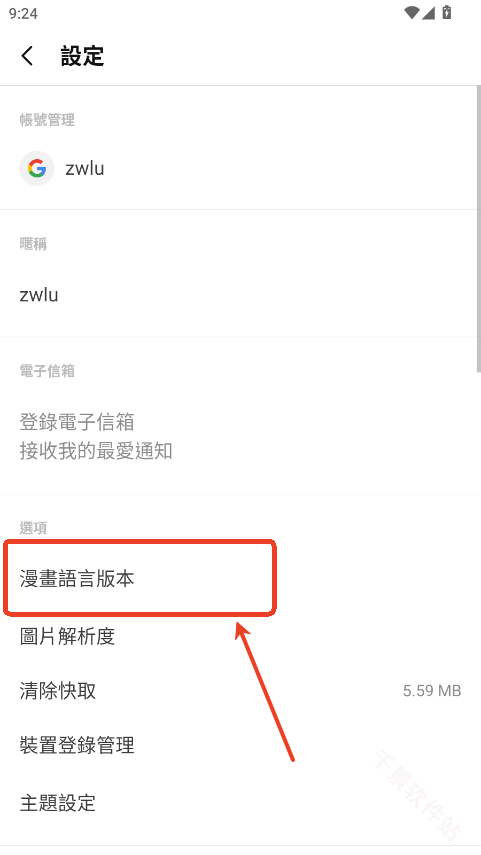Image resolution: width=481 pixels, height=855 pixels.
Task: Tap the Wi-Fi status icon
Action: pos(412,13)
